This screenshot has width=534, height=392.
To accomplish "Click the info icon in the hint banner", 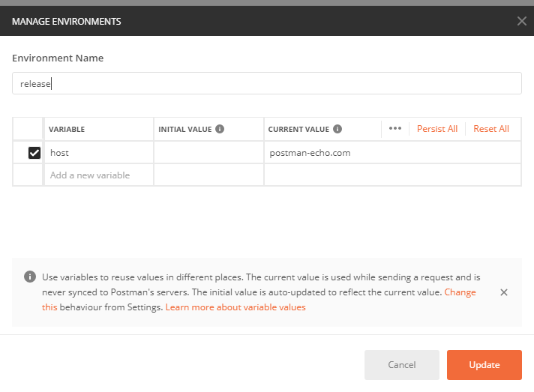I will pyautogui.click(x=30, y=277).
